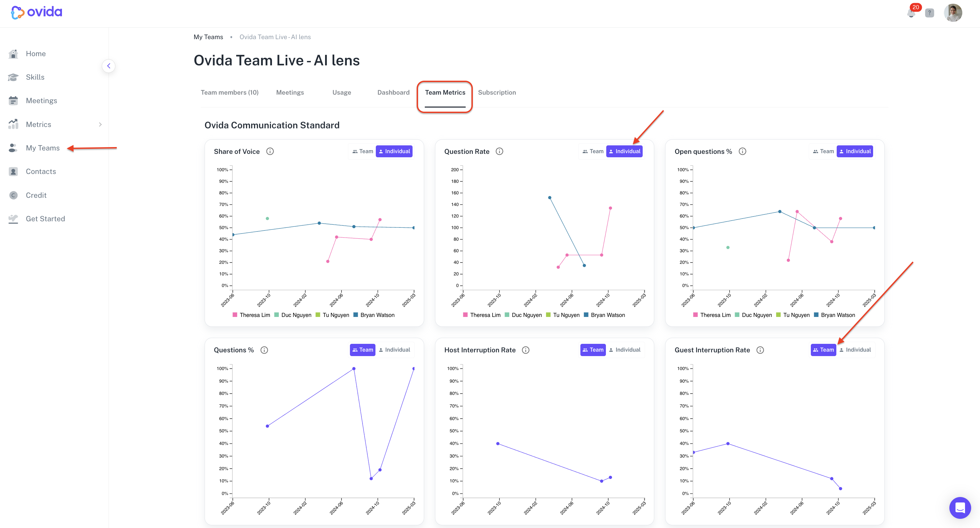980x528 pixels.
Task: Click the Skills graduation cap icon
Action: coord(13,77)
